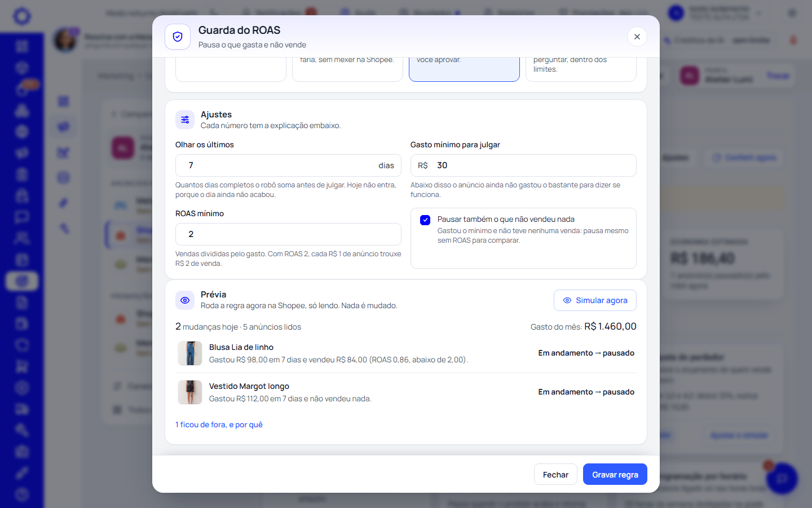Image resolution: width=812 pixels, height=508 pixels.
Task: Click the 'Gasto do mês: R$ 1.460,00' total
Action: 584,326
